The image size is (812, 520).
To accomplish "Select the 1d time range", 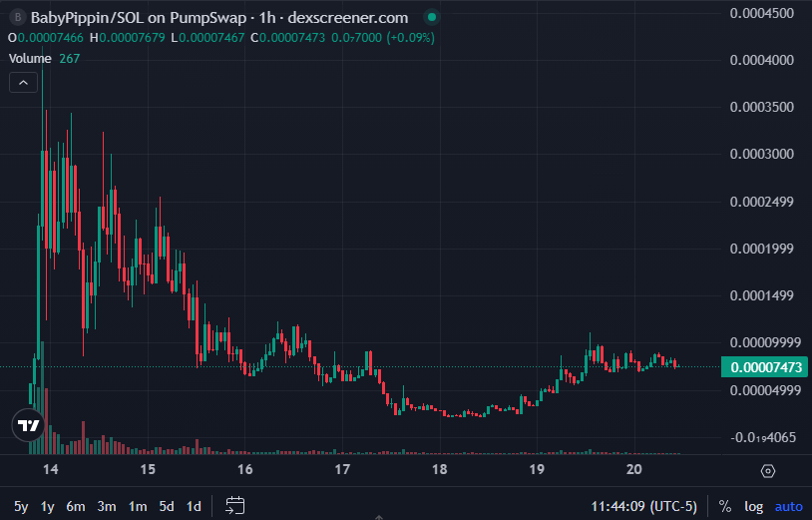I will (194, 506).
